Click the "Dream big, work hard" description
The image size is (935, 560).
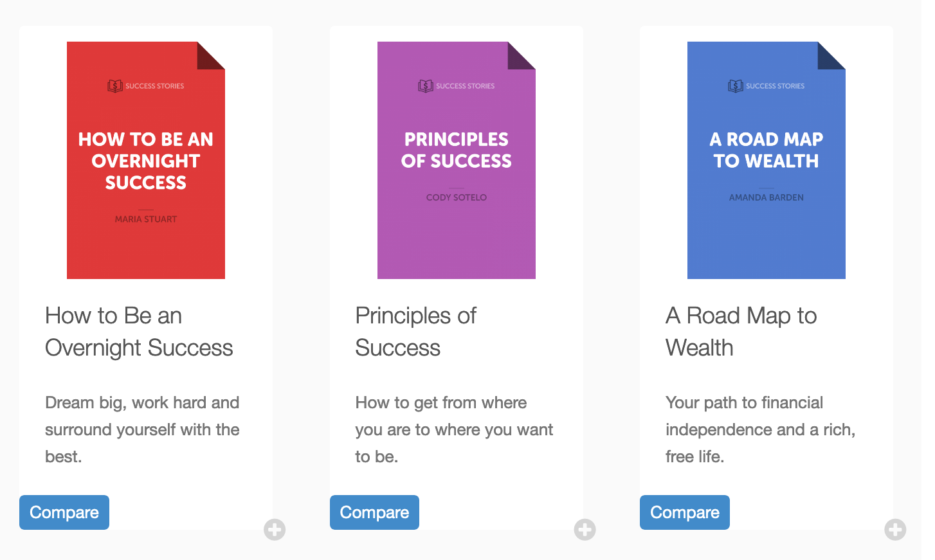click(x=142, y=429)
